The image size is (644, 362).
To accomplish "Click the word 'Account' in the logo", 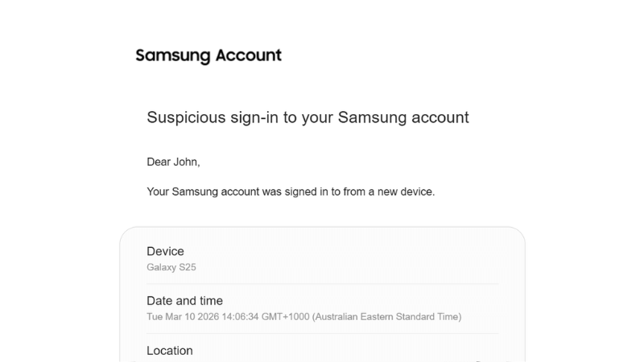I will point(248,56).
